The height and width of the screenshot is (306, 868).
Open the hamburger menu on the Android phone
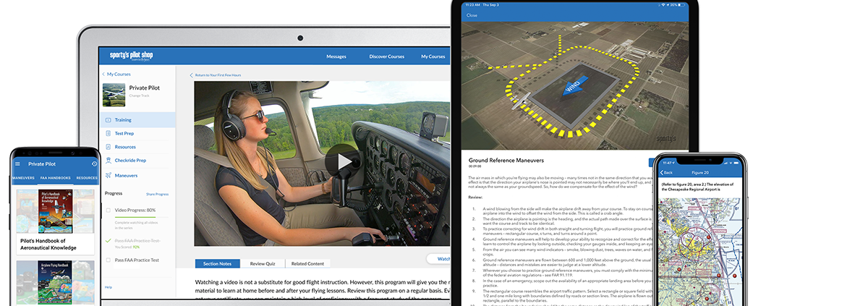tap(18, 163)
